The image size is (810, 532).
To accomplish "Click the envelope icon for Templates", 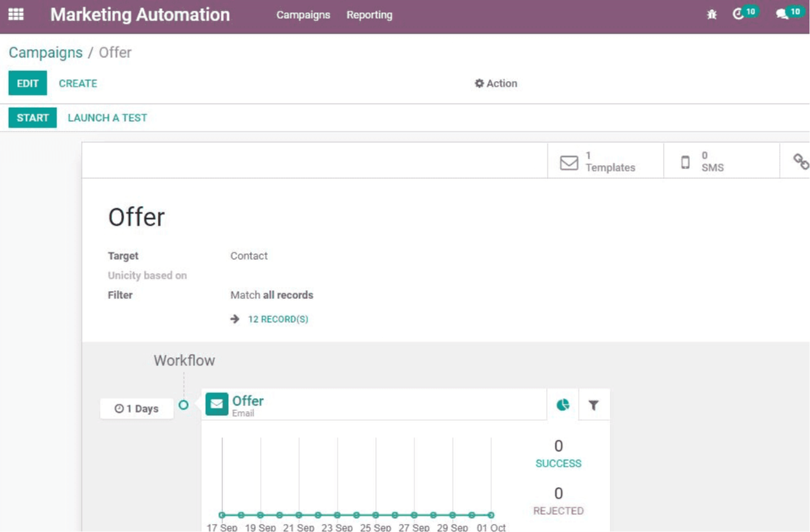I will click(569, 162).
